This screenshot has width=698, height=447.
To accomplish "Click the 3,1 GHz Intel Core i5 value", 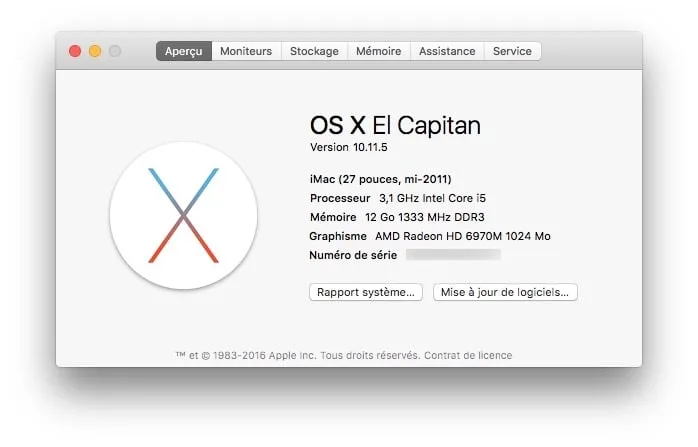I will [x=432, y=198].
